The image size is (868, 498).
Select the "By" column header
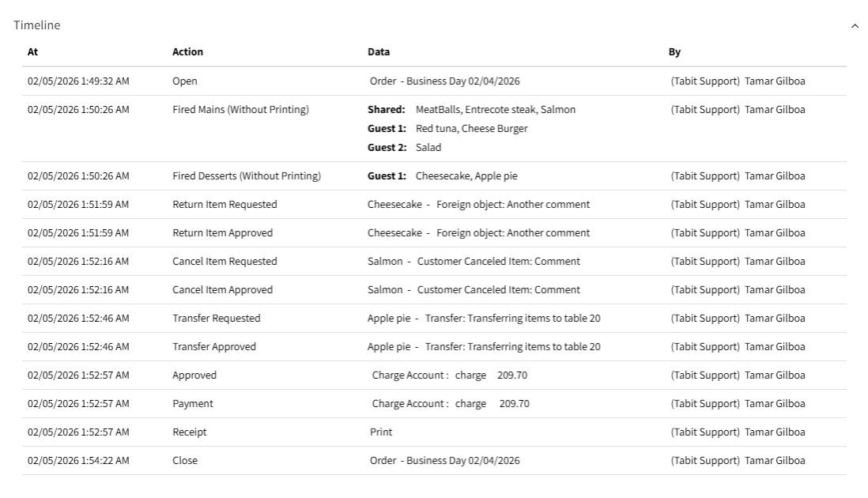(x=674, y=52)
